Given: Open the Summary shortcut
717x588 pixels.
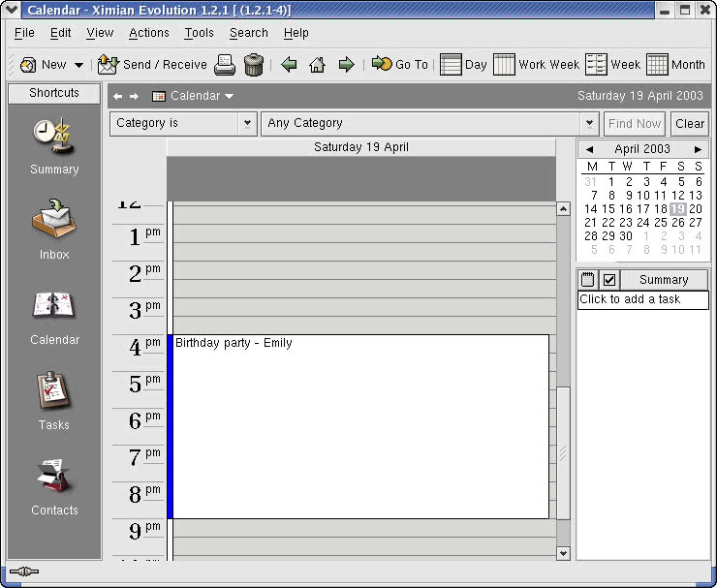Looking at the screenshot, I should (x=54, y=146).
